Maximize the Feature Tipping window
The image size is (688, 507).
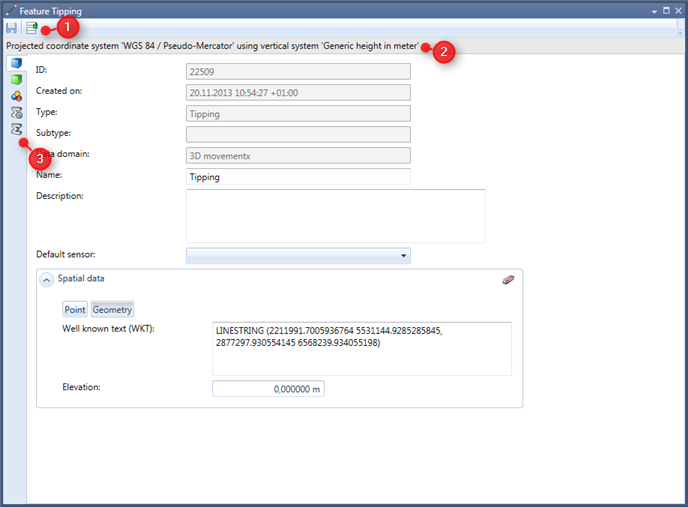click(x=666, y=10)
